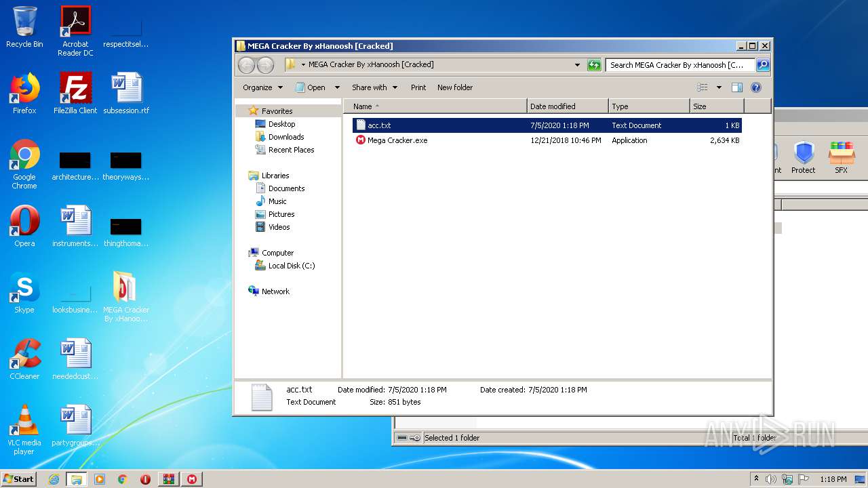The height and width of the screenshot is (488, 868).
Task: Select FileZilla Client desktop shortcut
Action: [75, 93]
